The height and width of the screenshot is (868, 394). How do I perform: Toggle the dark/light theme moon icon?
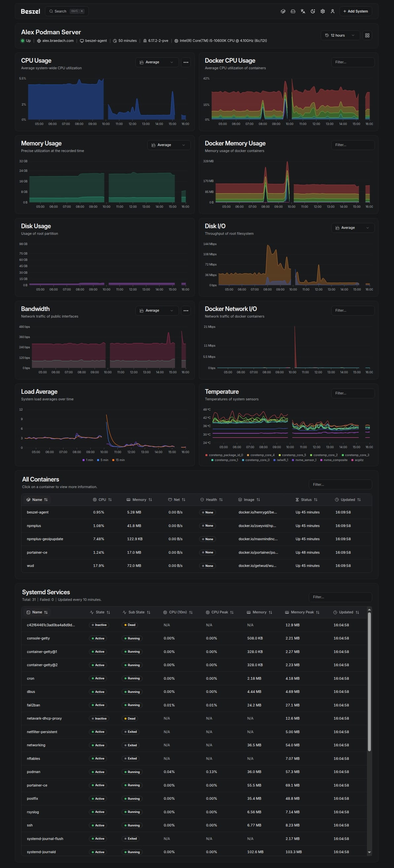313,12
